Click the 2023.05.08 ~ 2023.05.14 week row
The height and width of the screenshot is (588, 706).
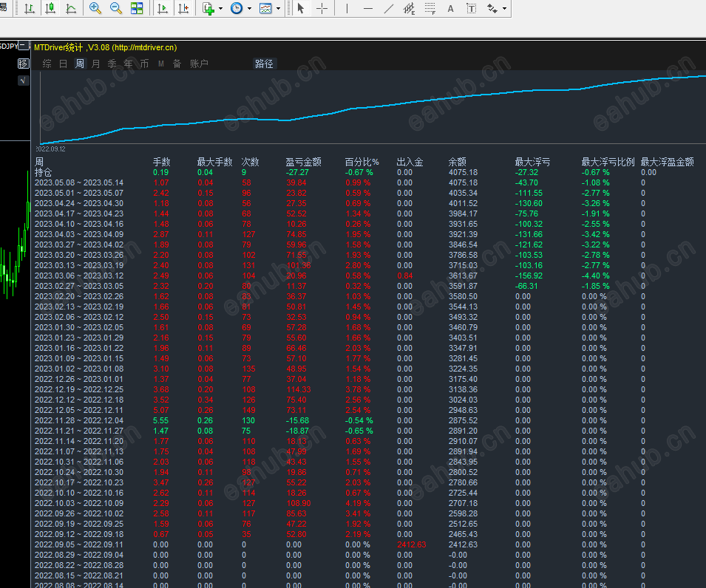tap(79, 182)
